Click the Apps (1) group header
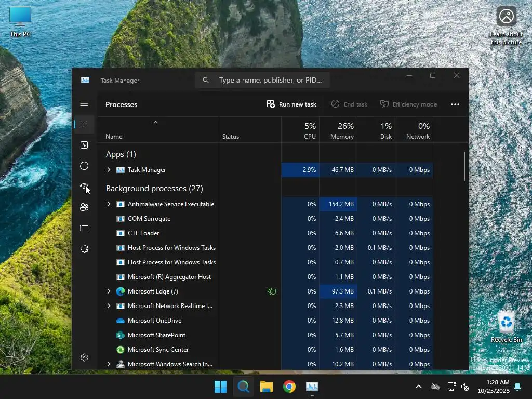The height and width of the screenshot is (399, 532). pyautogui.click(x=121, y=154)
